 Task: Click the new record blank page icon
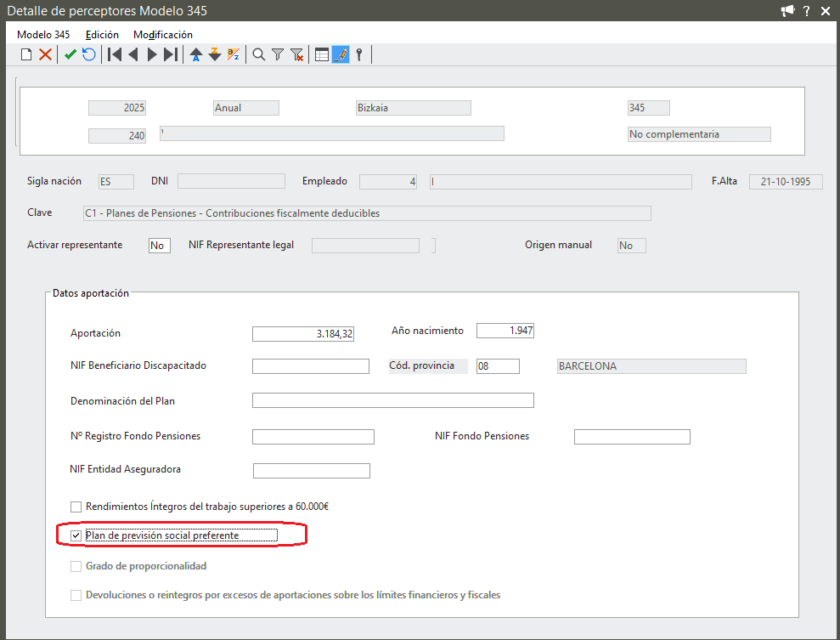point(26,55)
